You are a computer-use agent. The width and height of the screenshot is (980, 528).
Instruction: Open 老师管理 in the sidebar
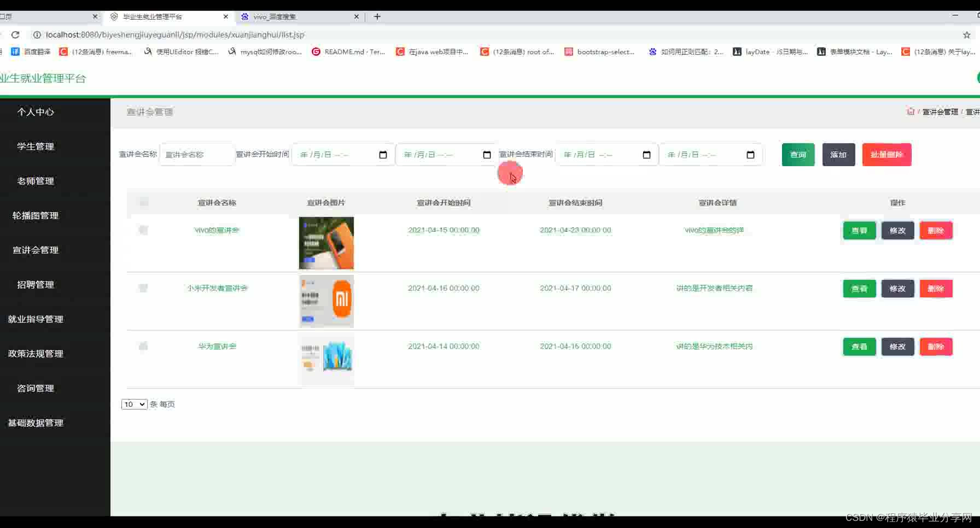point(36,181)
